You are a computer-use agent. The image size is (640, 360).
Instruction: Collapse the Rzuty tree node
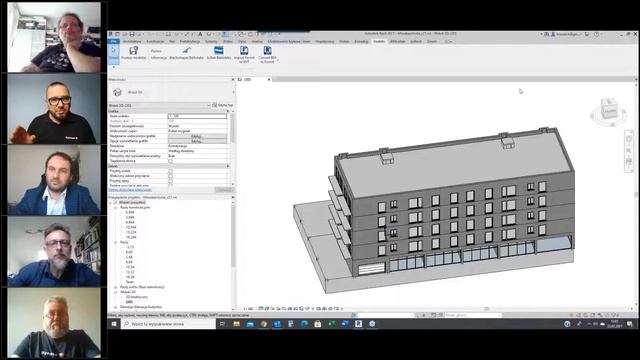pyautogui.click(x=116, y=242)
